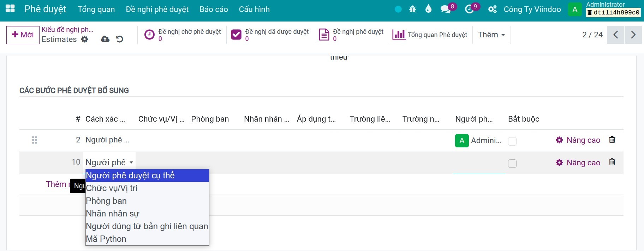Go to previous record arrow

[616, 35]
